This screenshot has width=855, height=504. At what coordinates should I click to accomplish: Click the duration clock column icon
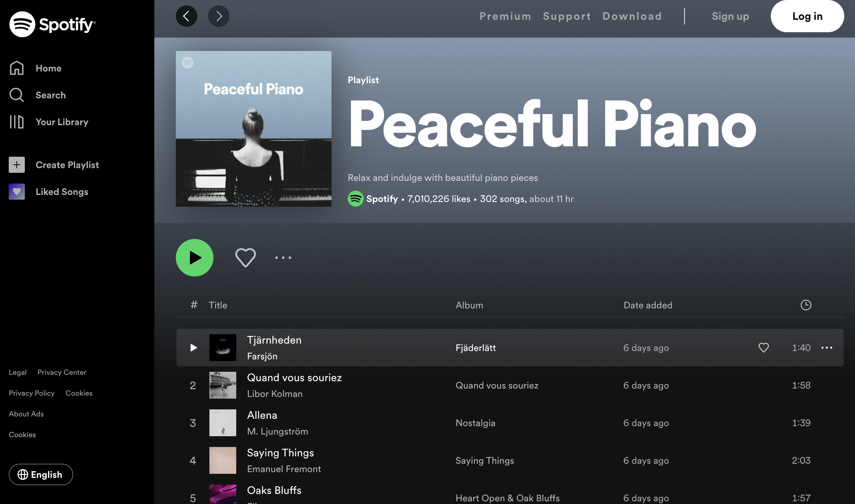806,305
